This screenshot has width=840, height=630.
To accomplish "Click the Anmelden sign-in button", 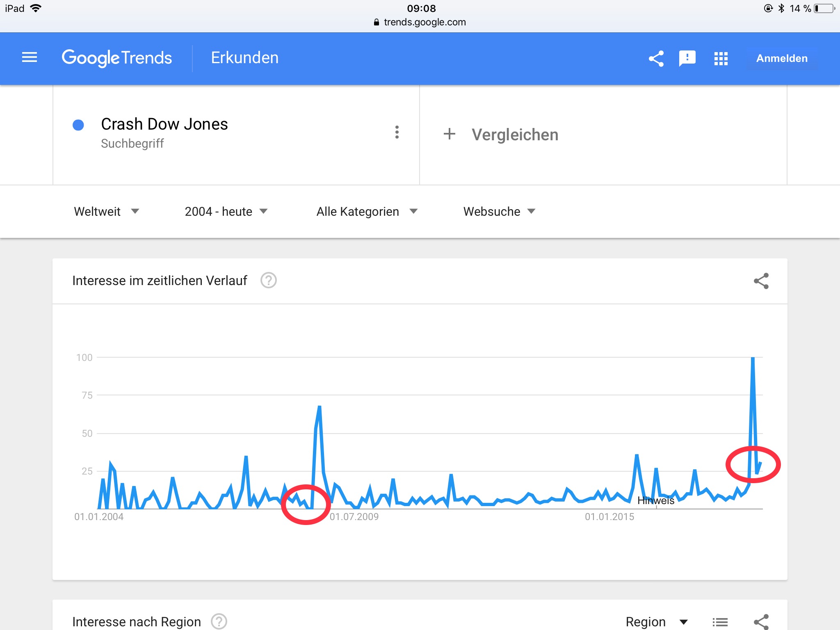I will click(x=782, y=59).
